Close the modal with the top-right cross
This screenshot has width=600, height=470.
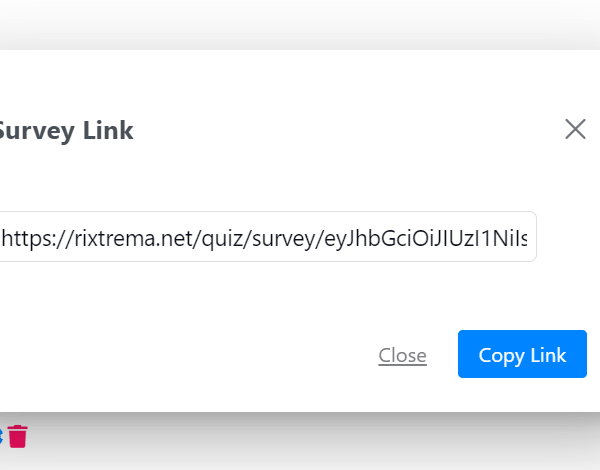point(575,129)
